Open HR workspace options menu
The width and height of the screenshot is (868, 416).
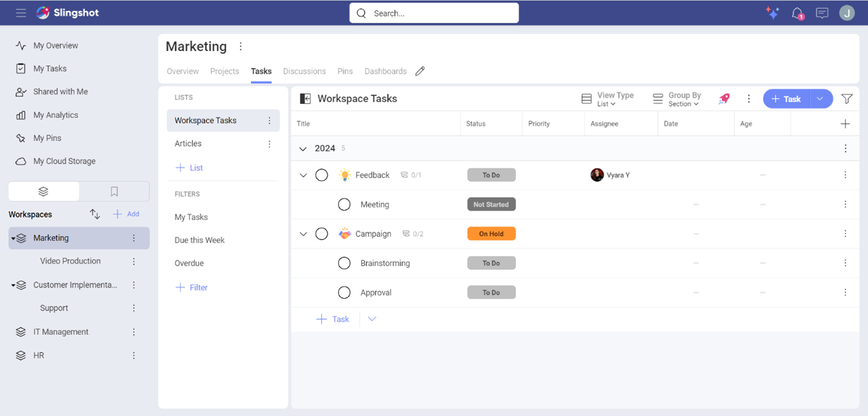click(134, 356)
